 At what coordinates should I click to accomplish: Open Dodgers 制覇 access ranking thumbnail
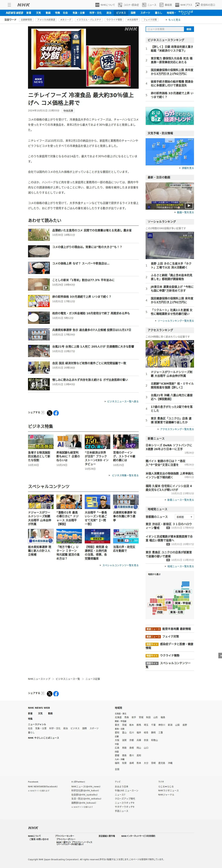point(170,354)
